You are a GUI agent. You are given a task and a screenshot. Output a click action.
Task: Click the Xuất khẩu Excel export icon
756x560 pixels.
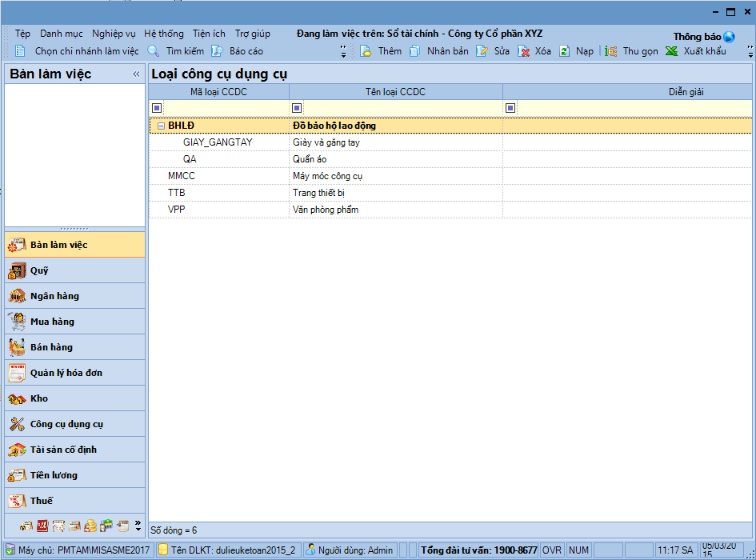(672, 51)
